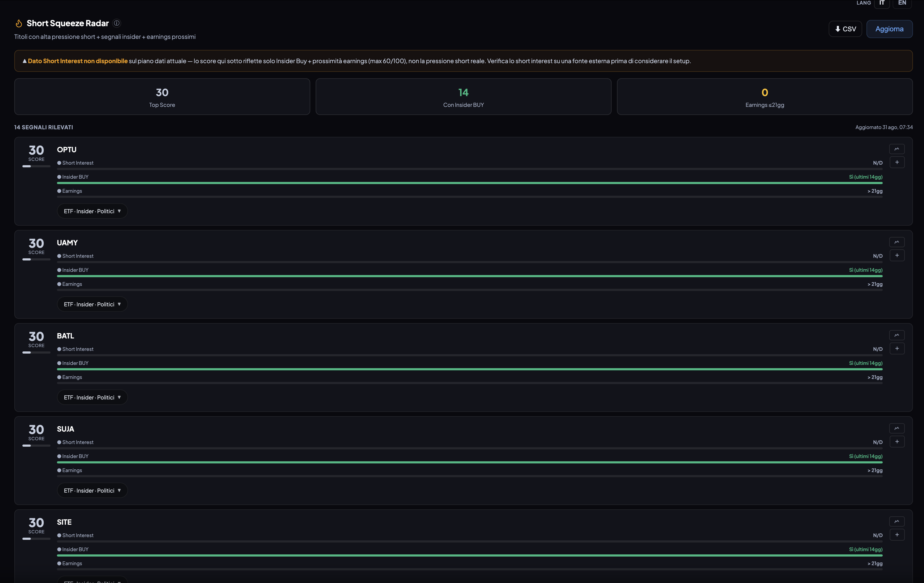The height and width of the screenshot is (583, 924).
Task: Click 'Dato Short Interest non disponibile' text
Action: click(x=77, y=61)
